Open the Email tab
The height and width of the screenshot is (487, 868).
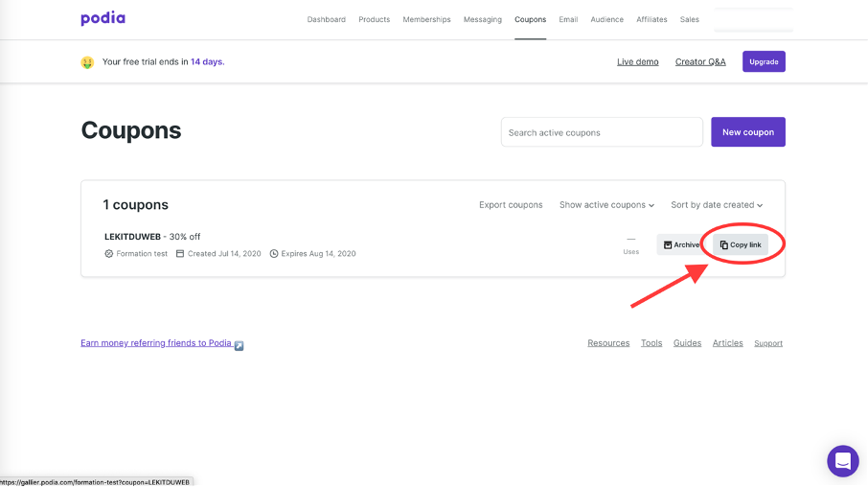(x=568, y=19)
